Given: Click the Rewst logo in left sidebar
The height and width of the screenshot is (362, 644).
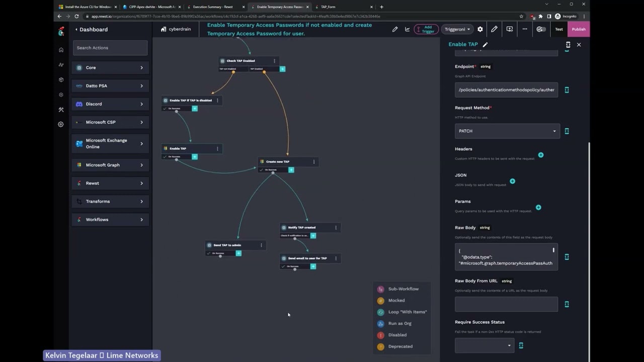Looking at the screenshot, I should click(x=61, y=31).
